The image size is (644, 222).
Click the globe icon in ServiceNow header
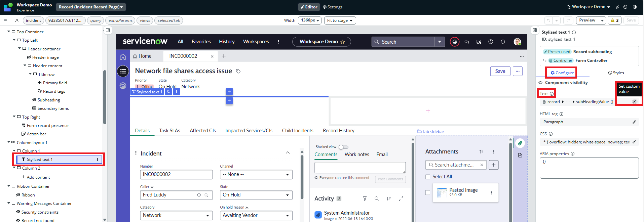[454, 42]
